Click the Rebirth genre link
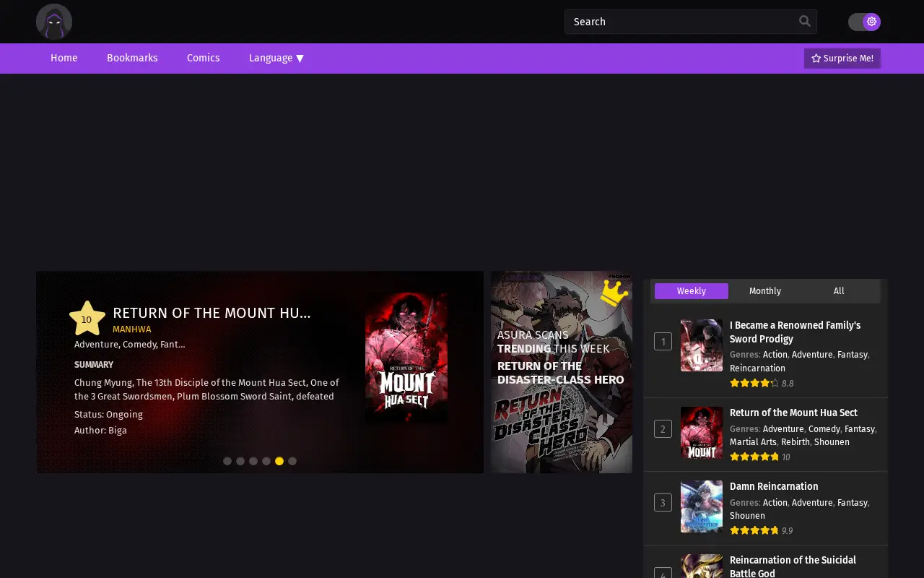 [796, 442]
